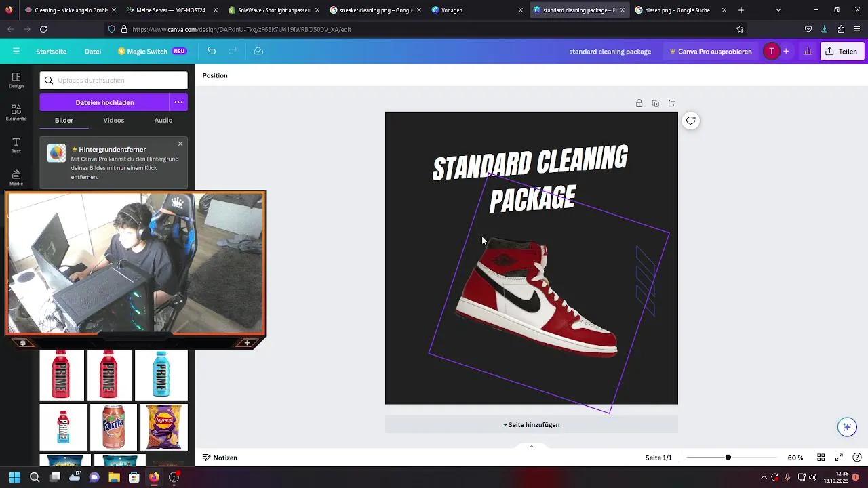Open the Text sidebar panel
This screenshot has width=868, height=488.
coord(16,145)
